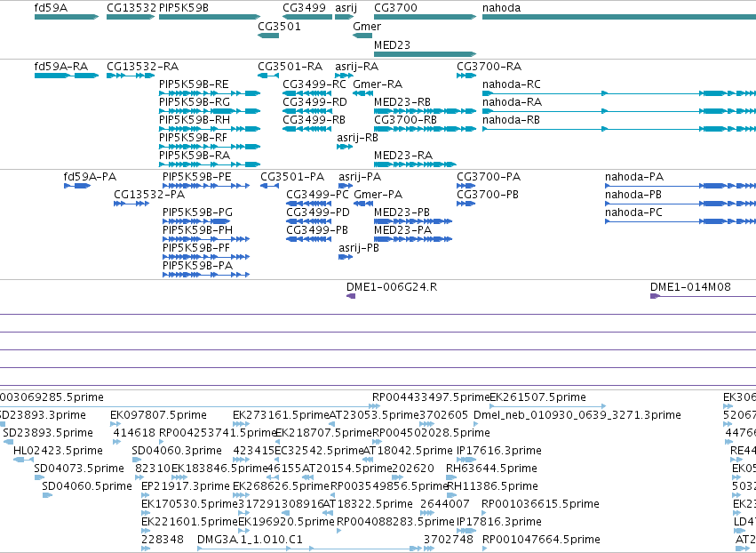756x553 pixels.
Task: Select transcript CG3700-RA
Action: (466, 76)
